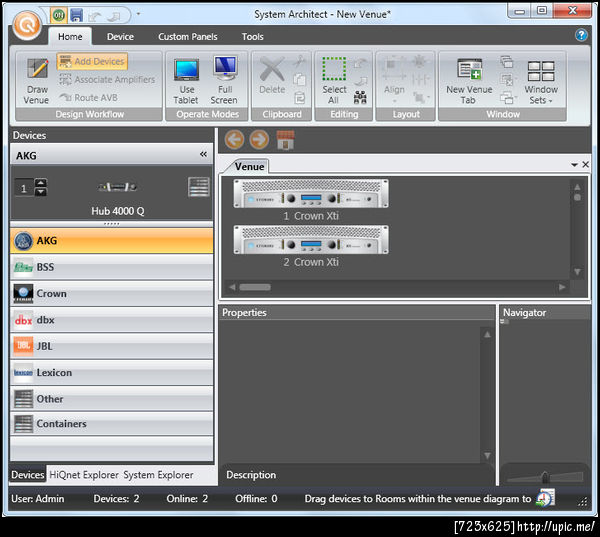Click the venue horizontal scrollbar thumb
This screenshot has height=537, width=600.
point(255,287)
